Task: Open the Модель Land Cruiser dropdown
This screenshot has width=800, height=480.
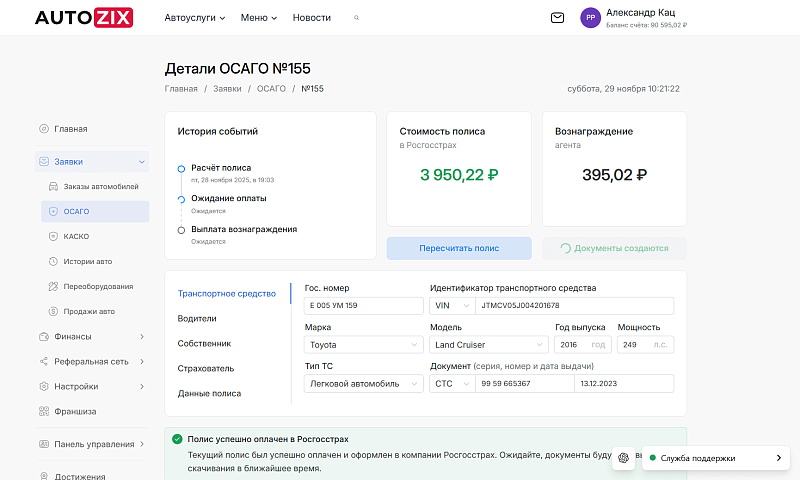Action: [489, 345]
